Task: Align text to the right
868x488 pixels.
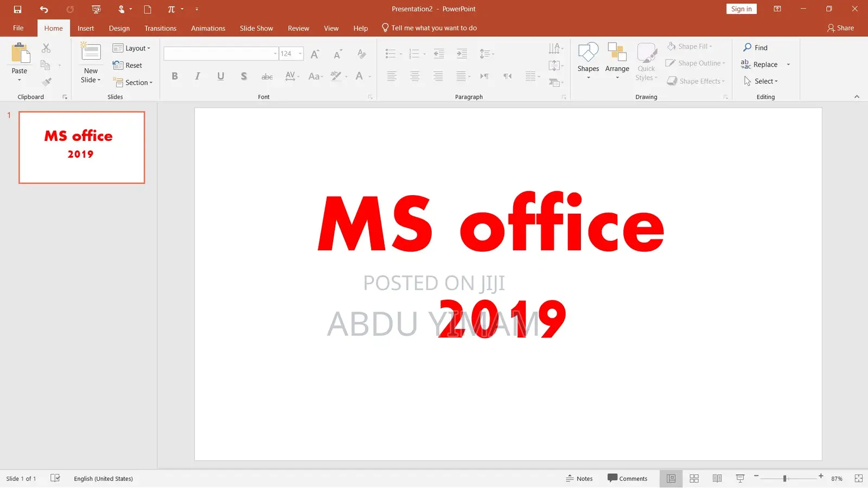Action: coord(438,76)
